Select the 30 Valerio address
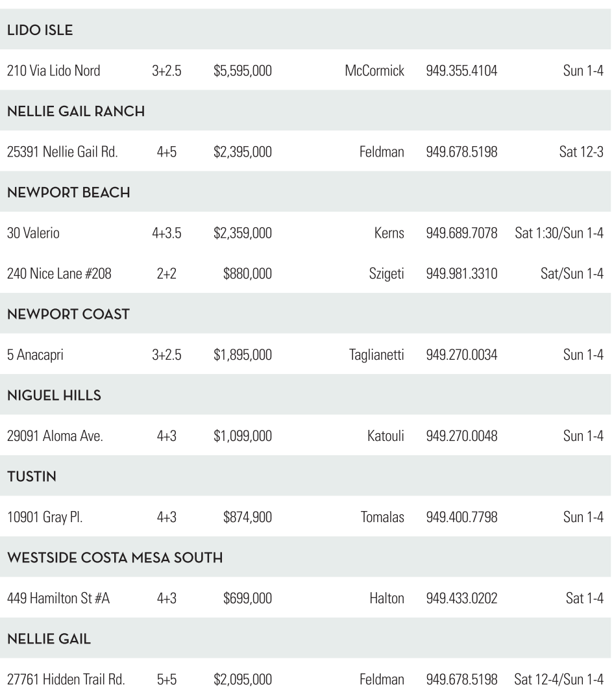The height and width of the screenshot is (700, 614). click(32, 233)
